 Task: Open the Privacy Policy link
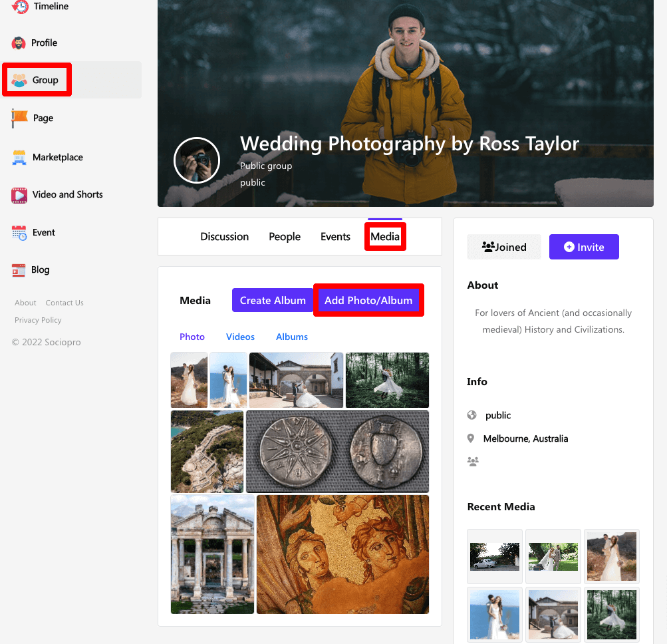(38, 320)
